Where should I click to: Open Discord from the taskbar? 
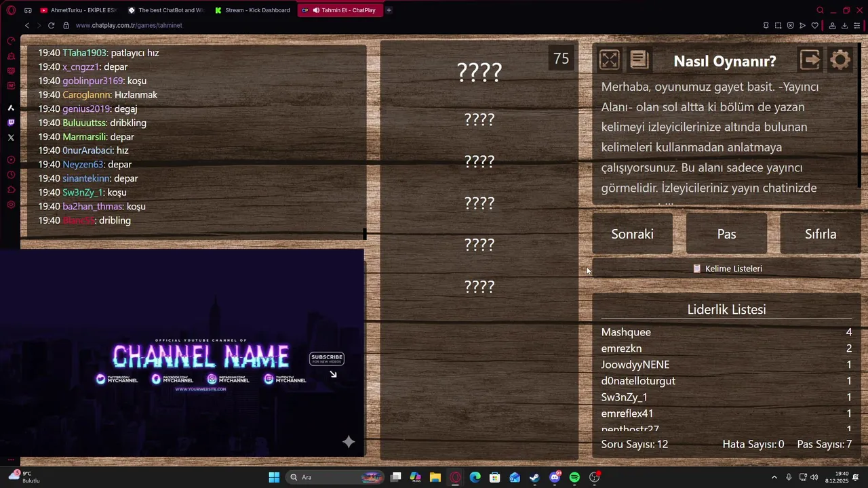(555, 477)
